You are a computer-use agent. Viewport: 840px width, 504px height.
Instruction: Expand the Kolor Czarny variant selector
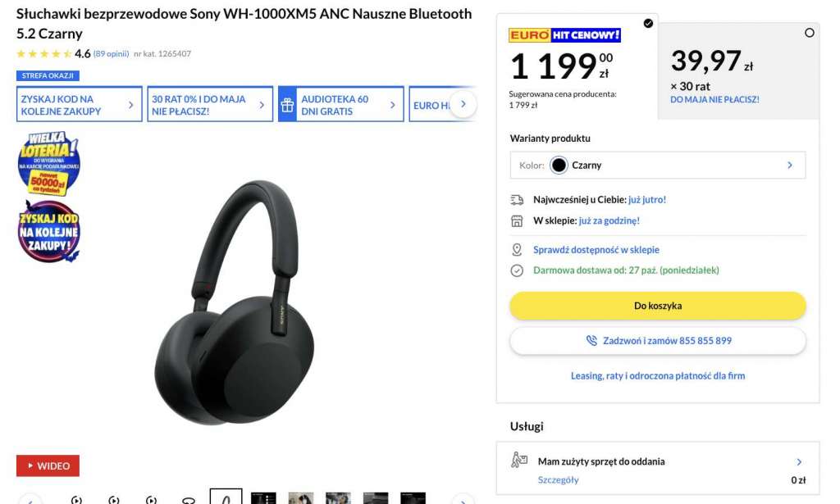point(658,165)
